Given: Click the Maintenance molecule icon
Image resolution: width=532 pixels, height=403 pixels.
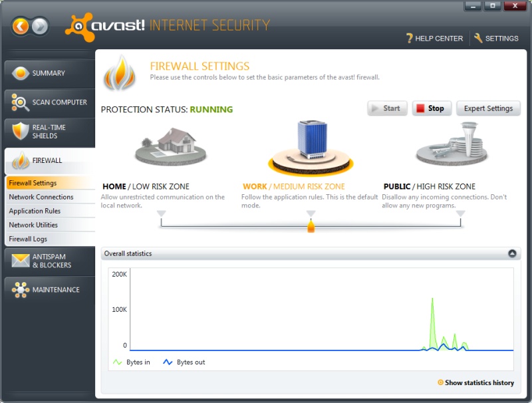Looking at the screenshot, I should pos(21,290).
